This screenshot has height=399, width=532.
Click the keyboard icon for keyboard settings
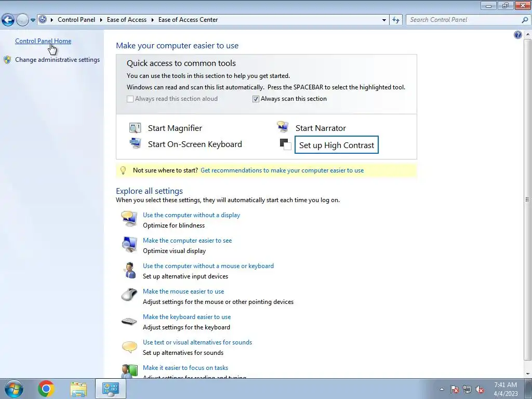(129, 321)
